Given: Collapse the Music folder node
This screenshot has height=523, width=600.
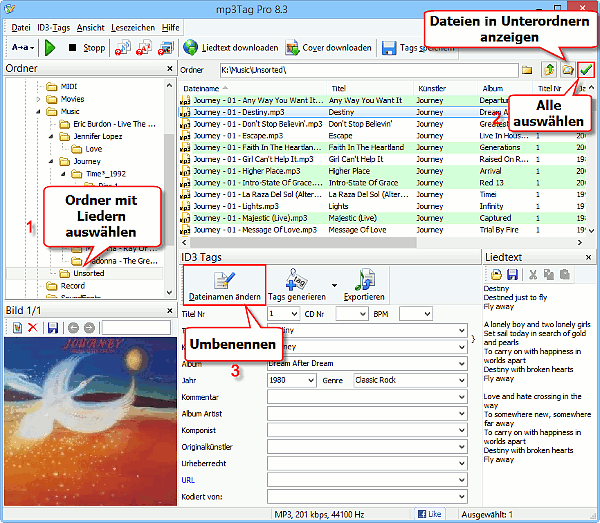Looking at the screenshot, I should coord(38,112).
